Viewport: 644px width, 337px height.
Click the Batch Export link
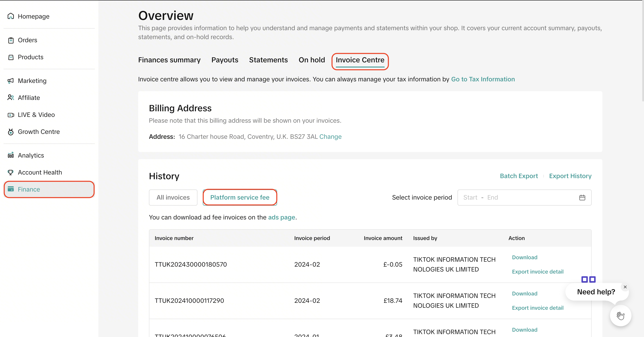(x=519, y=176)
